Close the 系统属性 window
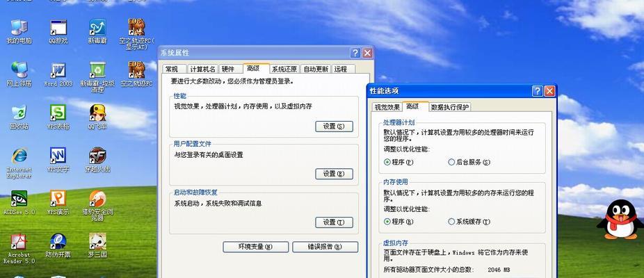Screen dimensions: 644x278 368,53
